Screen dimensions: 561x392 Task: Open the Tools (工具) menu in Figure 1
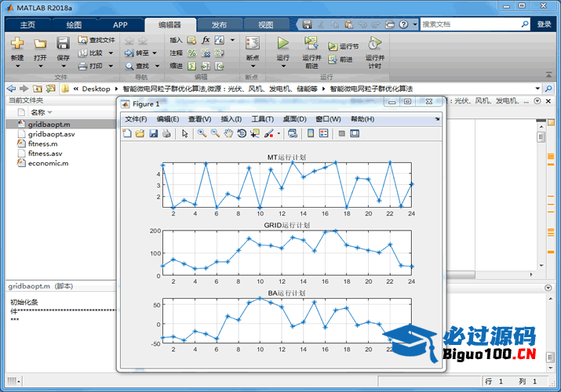coord(262,119)
